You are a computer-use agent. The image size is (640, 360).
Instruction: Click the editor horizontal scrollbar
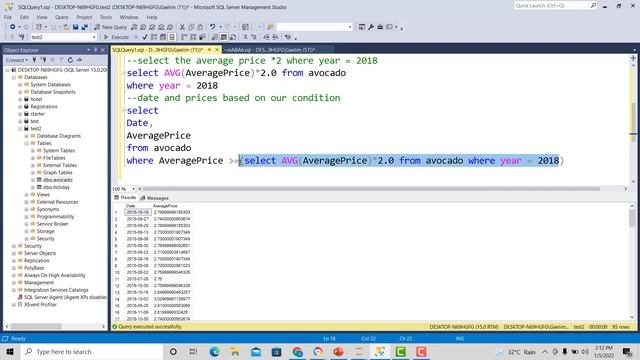371,189
